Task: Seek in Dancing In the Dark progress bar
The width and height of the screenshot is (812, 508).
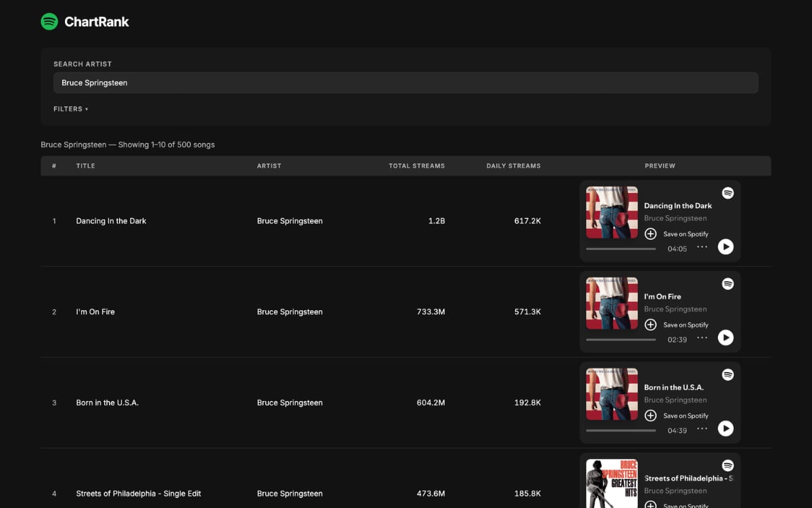Action: 621,249
